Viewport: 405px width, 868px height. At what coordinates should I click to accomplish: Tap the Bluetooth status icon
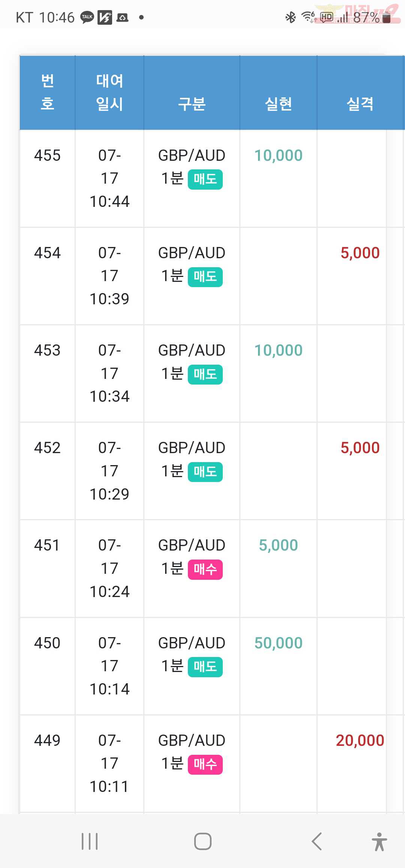[291, 17]
